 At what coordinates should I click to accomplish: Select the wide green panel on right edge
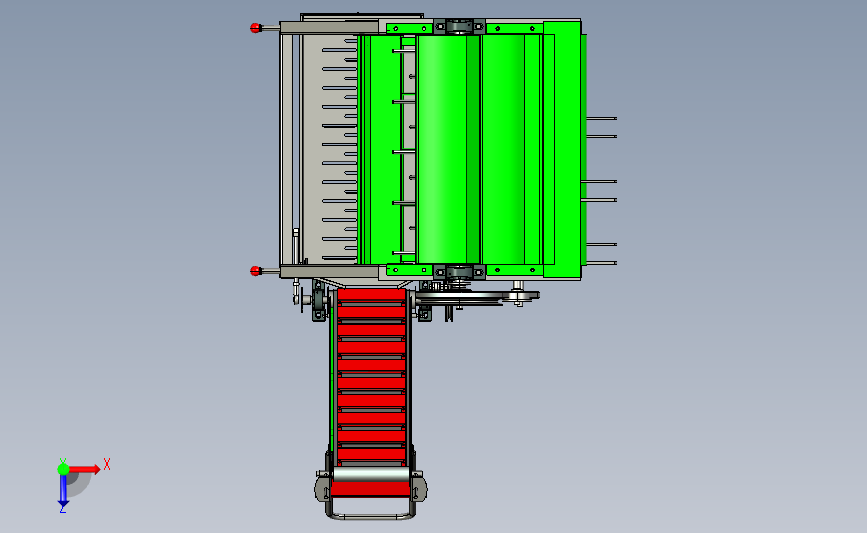[562, 149]
